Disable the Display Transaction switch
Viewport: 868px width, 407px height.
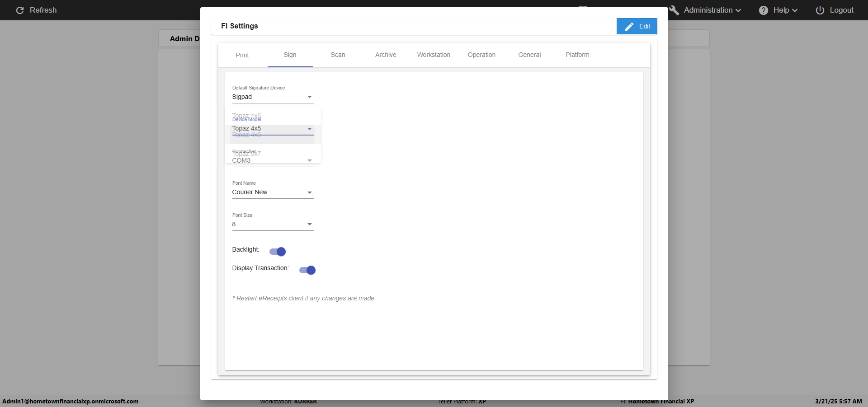(307, 270)
